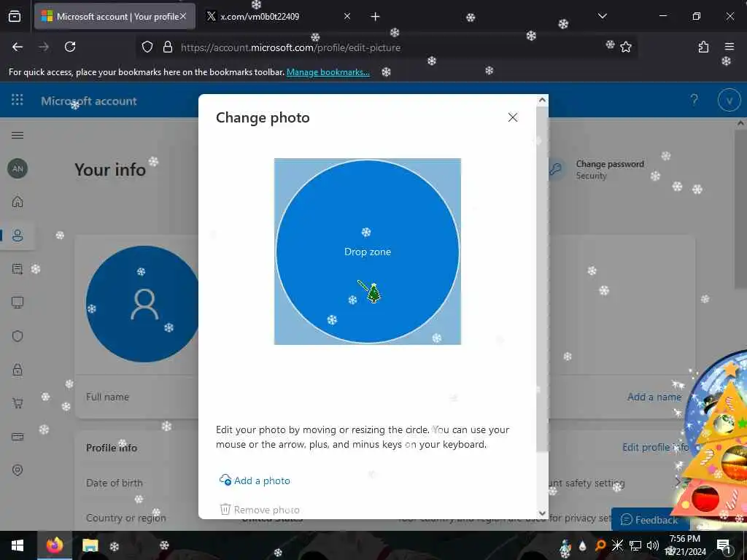The width and height of the screenshot is (747, 560).
Task: Open the help question mark icon
Action: [x=694, y=99]
